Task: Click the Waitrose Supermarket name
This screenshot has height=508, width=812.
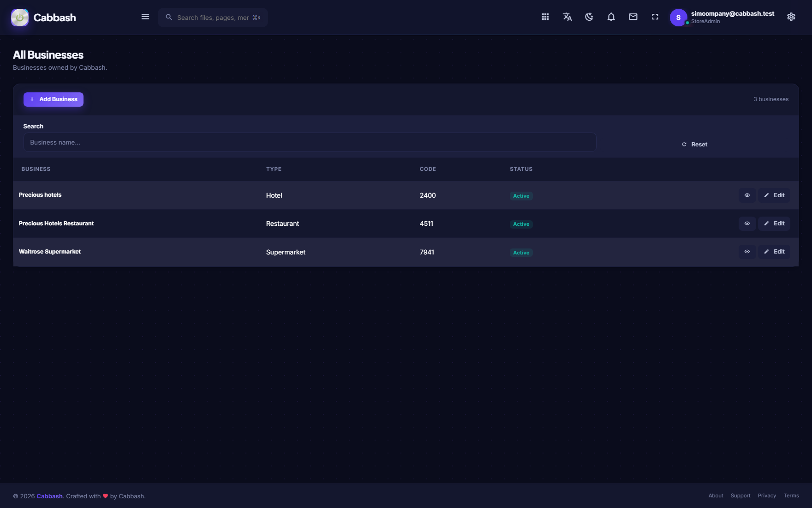Action: point(50,252)
